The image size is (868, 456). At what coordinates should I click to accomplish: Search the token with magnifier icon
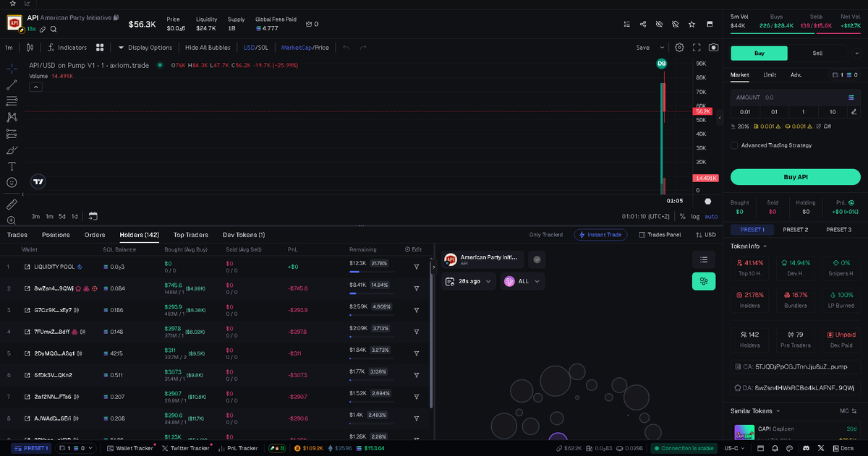(x=54, y=29)
